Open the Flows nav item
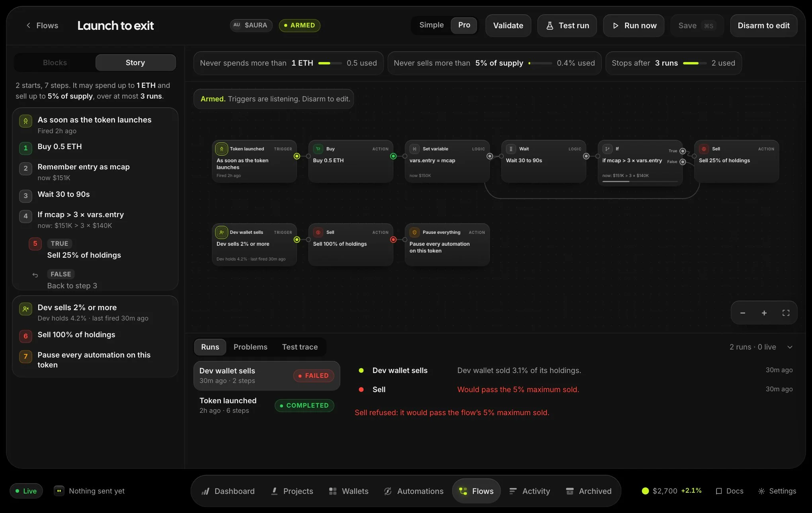Viewport: 812px width, 513px height. point(476,491)
